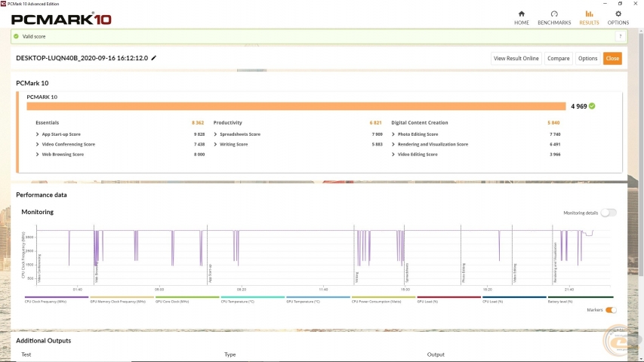Click the App Start-up marker on chart
Image resolution: width=644 pixels, height=362 pixels.
pyautogui.click(x=211, y=273)
